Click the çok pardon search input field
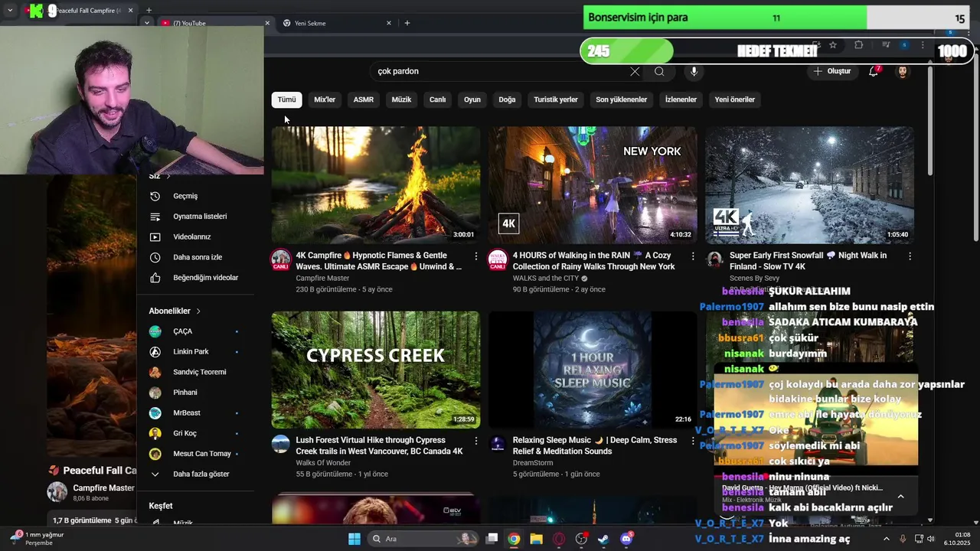 click(498, 71)
